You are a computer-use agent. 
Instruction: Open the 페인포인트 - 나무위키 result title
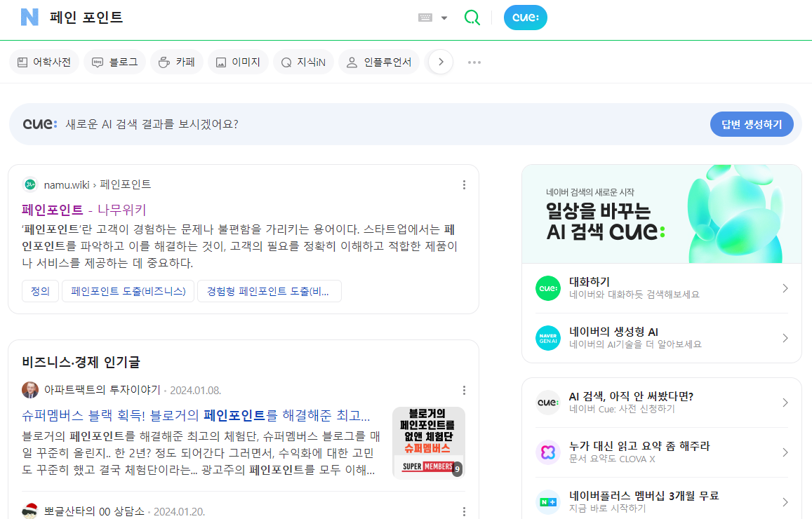click(84, 210)
